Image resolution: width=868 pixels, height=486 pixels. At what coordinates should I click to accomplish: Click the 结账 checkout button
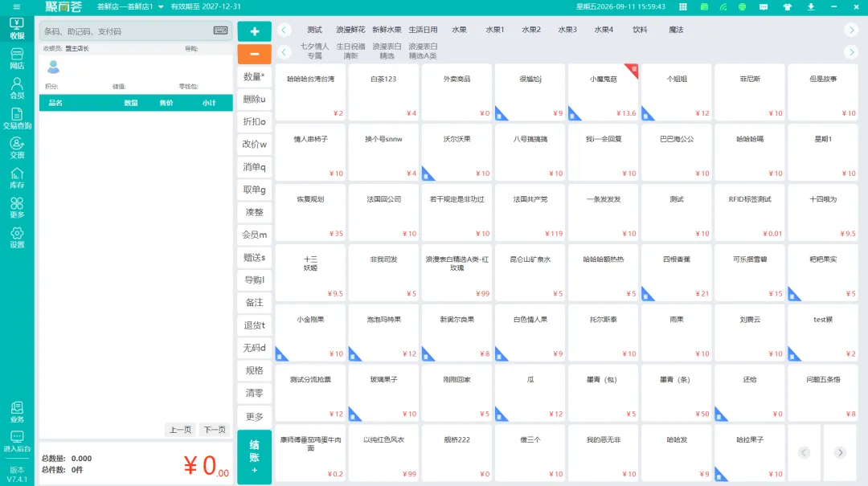click(x=254, y=456)
